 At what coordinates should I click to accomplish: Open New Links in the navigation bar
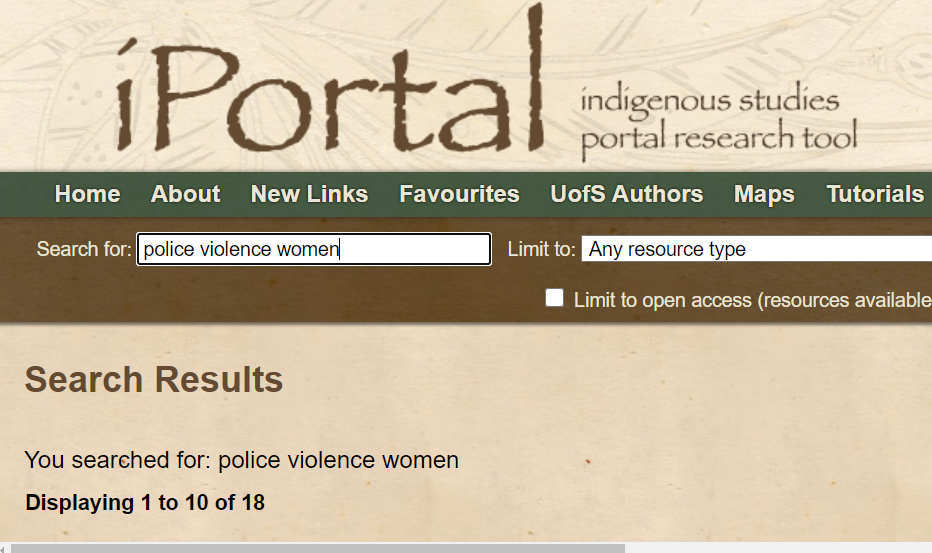point(310,194)
